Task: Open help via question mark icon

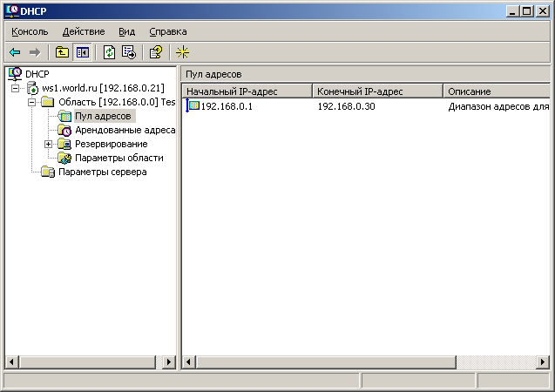Action: click(156, 53)
